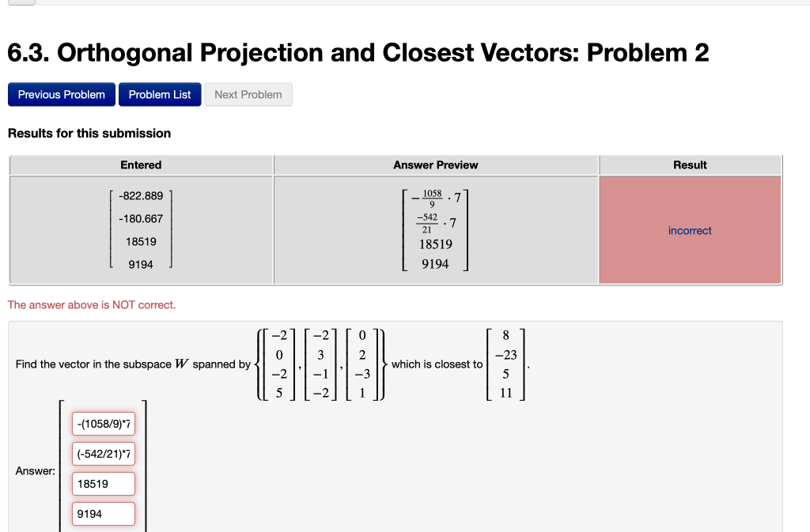Click the answer field containing 18519
The width and height of the screenshot is (810, 532).
tap(103, 483)
